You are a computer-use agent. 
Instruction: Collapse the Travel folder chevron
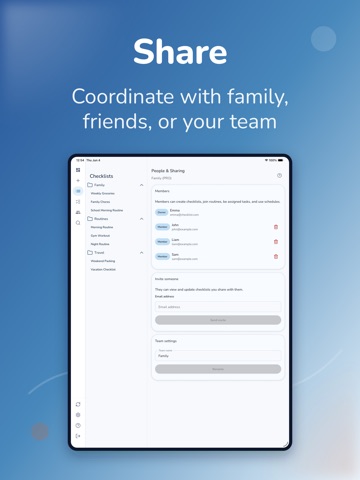point(142,253)
